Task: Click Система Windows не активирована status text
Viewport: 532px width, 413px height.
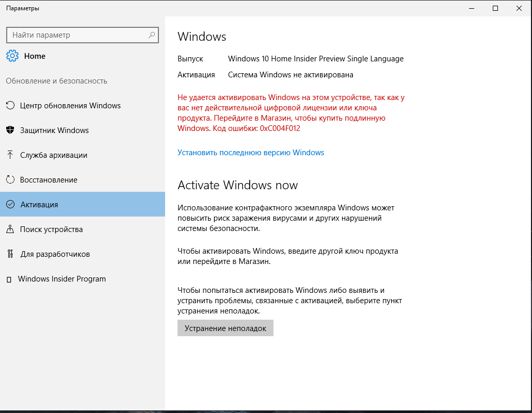Action: click(x=291, y=75)
